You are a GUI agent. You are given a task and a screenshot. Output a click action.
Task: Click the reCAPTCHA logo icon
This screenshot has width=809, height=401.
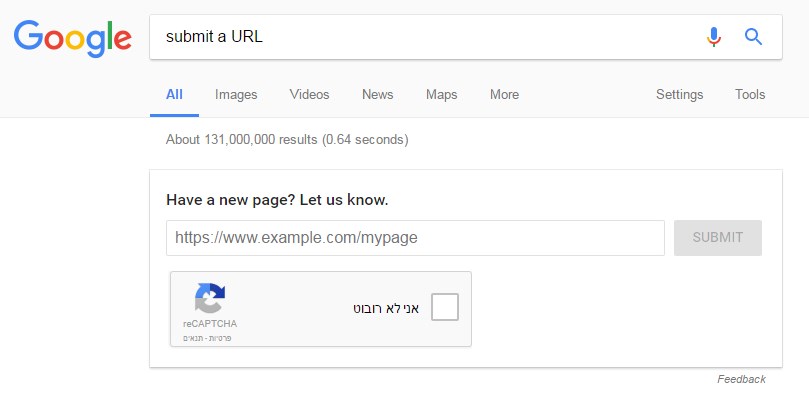(210, 298)
